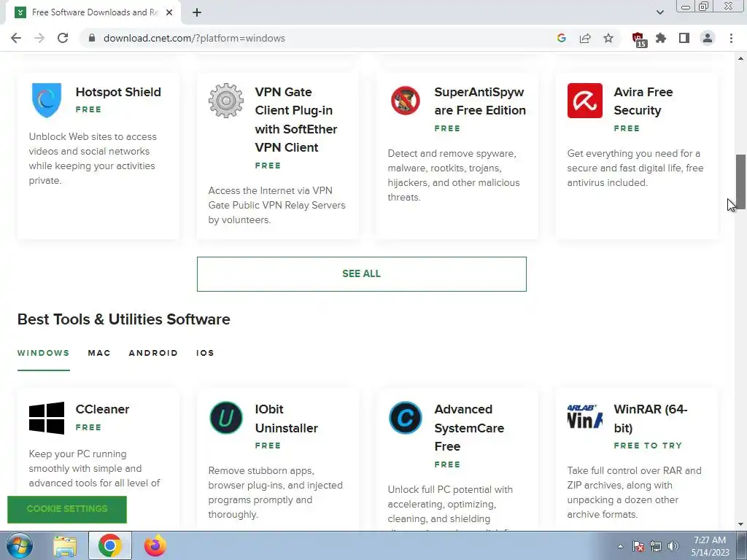
Task: Launch Firefox from the taskbar
Action: [155, 545]
